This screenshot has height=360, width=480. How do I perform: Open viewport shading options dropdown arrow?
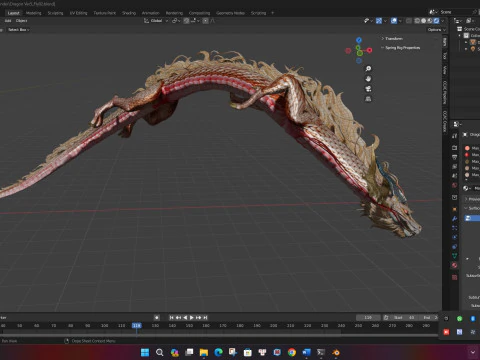tap(443, 21)
